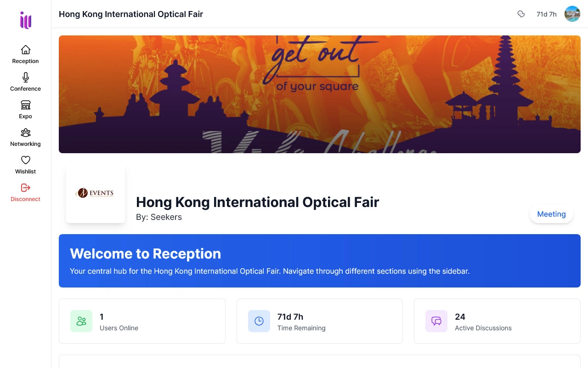The height and width of the screenshot is (368, 588).
Task: Open your profile avatar menu
Action: click(x=572, y=14)
